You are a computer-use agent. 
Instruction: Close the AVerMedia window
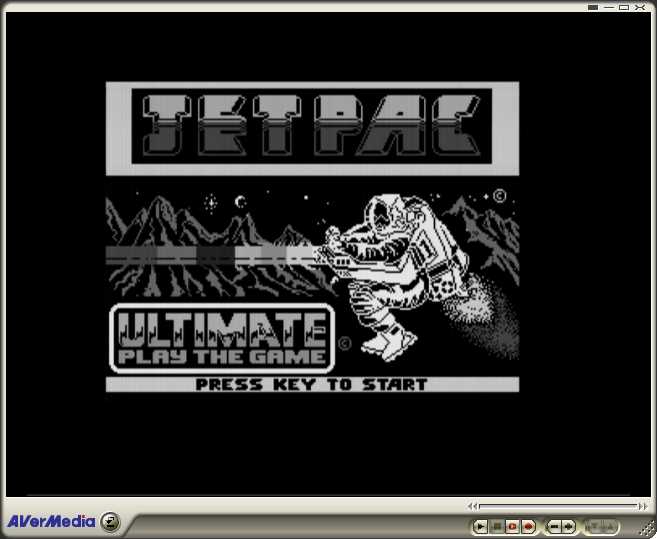point(640,7)
